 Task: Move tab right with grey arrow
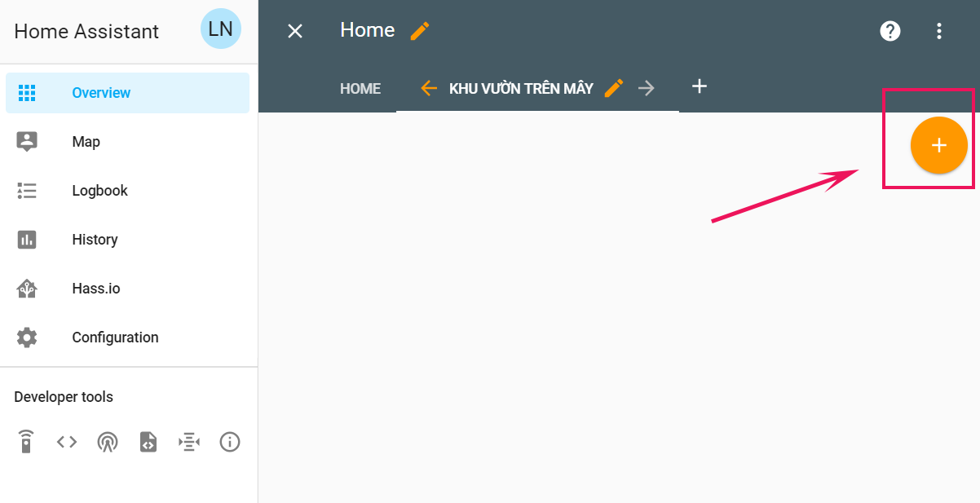click(647, 88)
